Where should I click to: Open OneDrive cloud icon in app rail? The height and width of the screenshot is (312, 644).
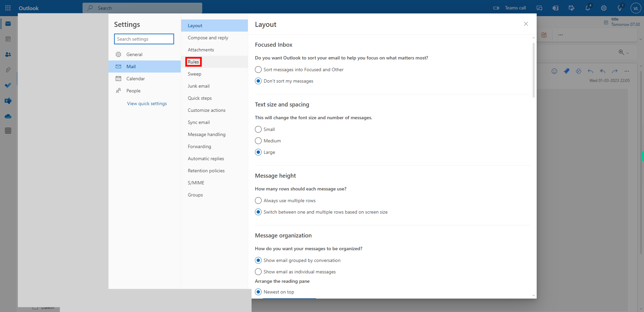tap(8, 116)
